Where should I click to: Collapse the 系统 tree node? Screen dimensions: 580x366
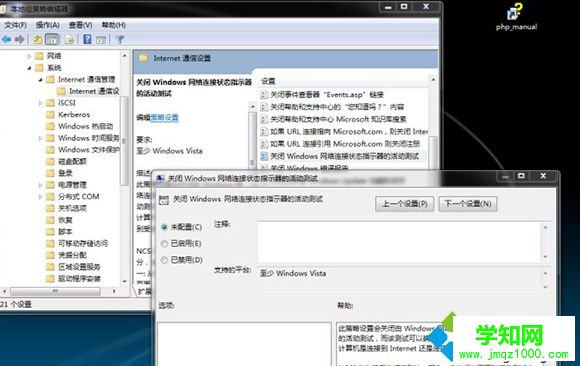click(29, 68)
